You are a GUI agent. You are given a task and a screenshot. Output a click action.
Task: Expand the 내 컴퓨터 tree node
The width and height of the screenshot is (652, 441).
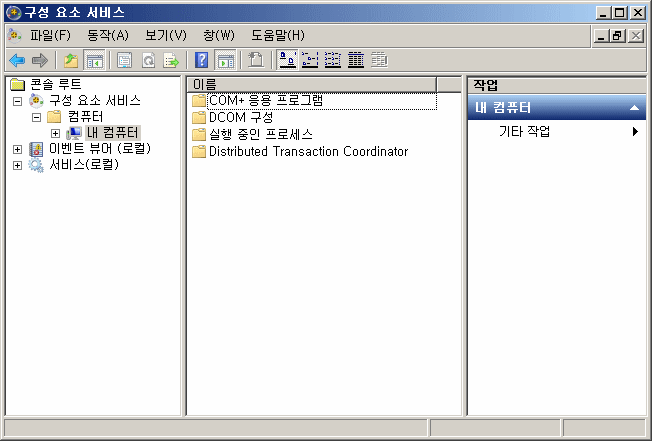[55, 133]
